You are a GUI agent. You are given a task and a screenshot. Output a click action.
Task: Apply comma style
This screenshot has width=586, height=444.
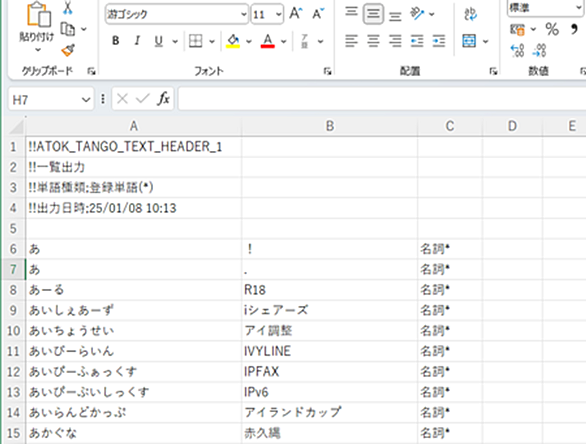coord(574,29)
